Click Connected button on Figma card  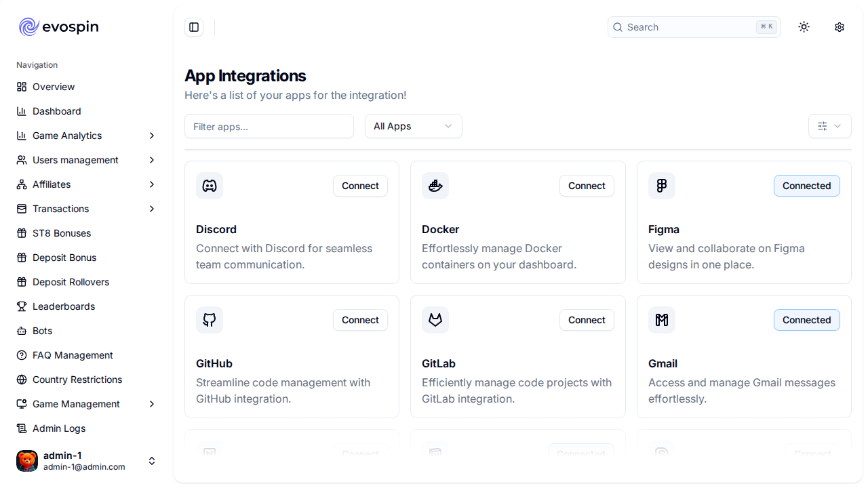[807, 186]
